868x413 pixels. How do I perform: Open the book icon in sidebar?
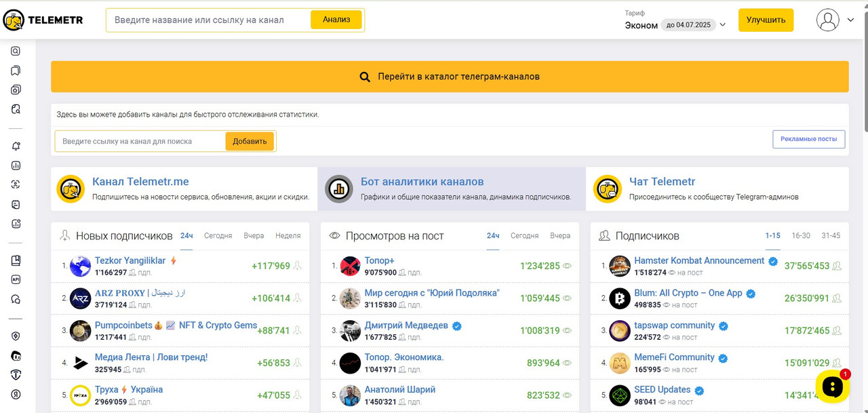[x=16, y=260]
